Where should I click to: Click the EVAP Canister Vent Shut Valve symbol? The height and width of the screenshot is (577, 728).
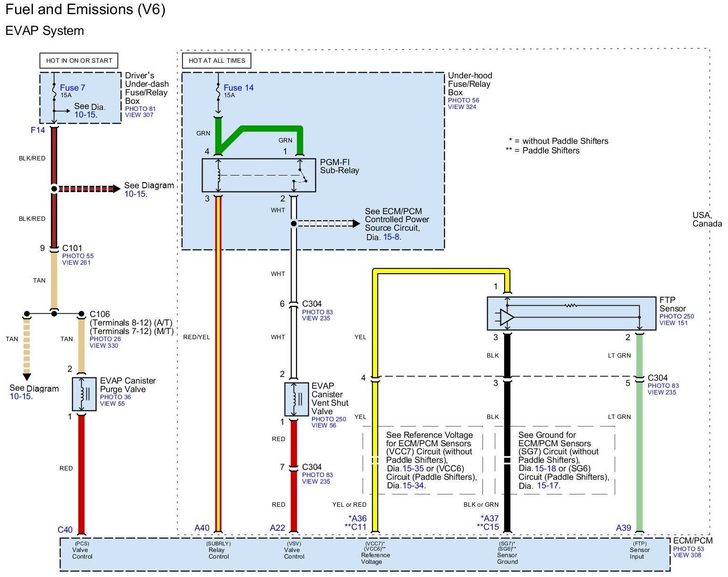[296, 399]
